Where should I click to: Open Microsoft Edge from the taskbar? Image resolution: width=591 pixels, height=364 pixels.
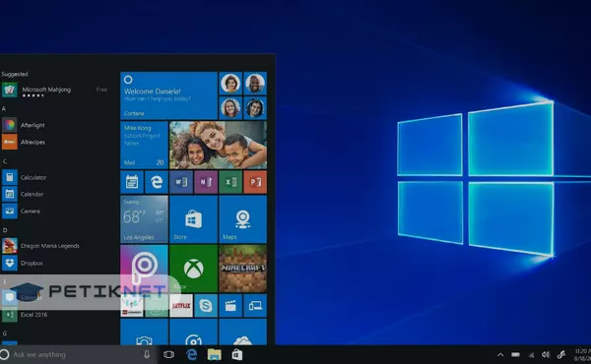192,354
